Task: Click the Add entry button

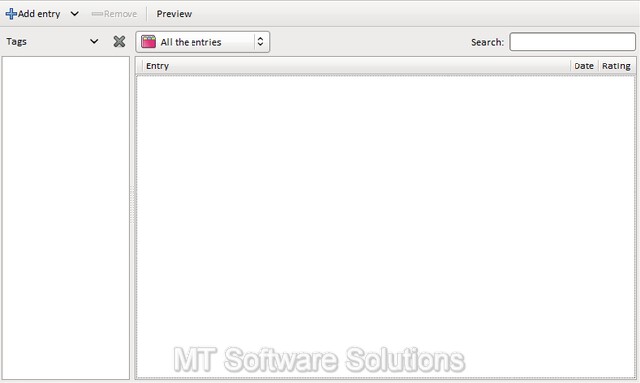Action: point(33,14)
